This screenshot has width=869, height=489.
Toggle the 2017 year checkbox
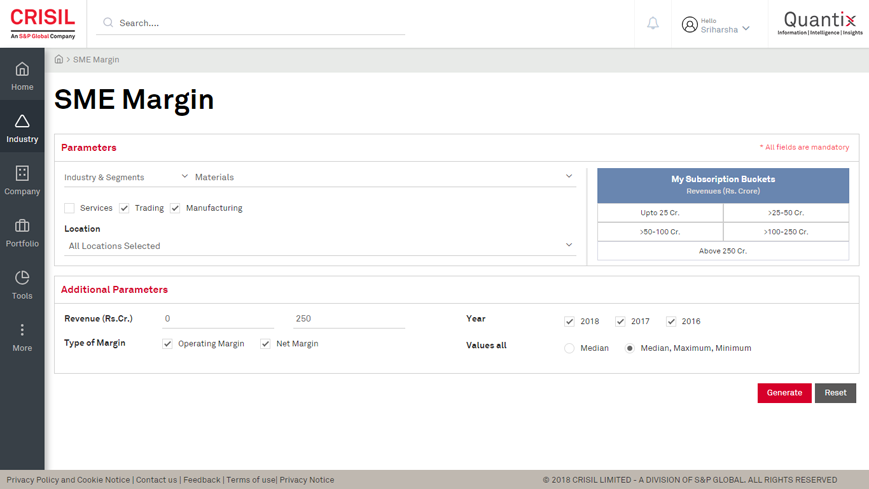[620, 322]
